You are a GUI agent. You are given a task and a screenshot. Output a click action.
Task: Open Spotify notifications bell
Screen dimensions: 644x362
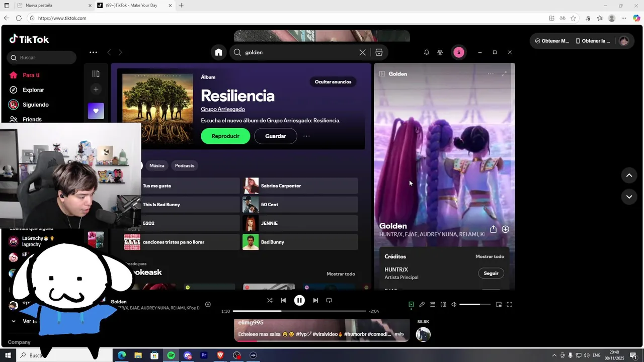pyautogui.click(x=427, y=52)
